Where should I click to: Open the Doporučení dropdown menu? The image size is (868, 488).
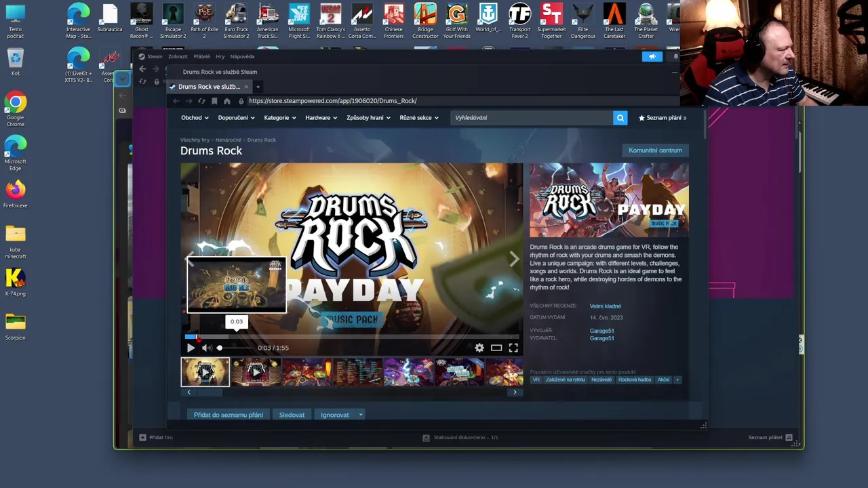pos(236,118)
